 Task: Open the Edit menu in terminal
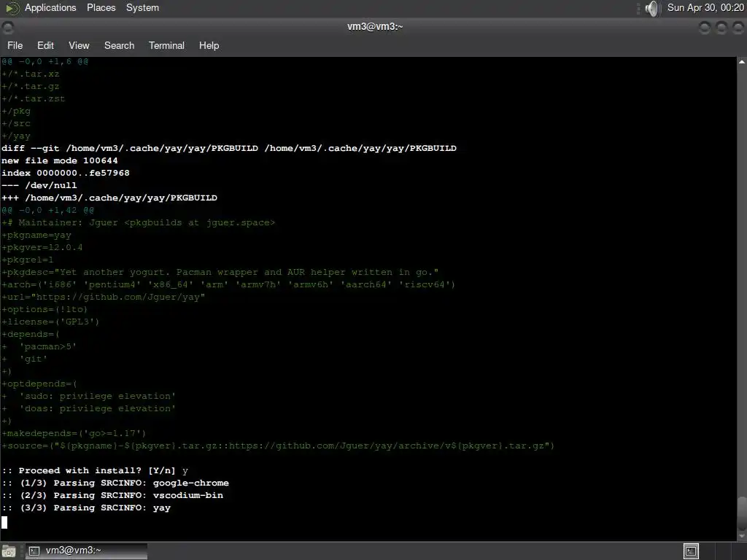(x=45, y=45)
